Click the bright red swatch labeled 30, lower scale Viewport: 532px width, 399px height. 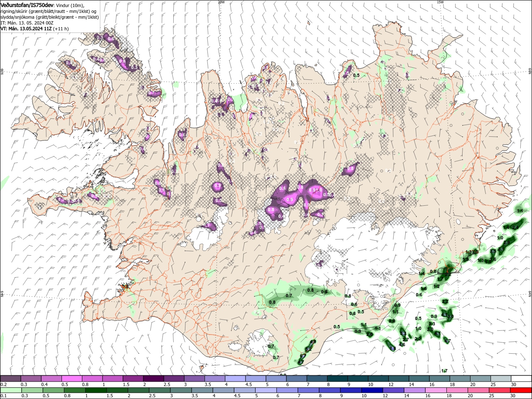(x=521, y=390)
